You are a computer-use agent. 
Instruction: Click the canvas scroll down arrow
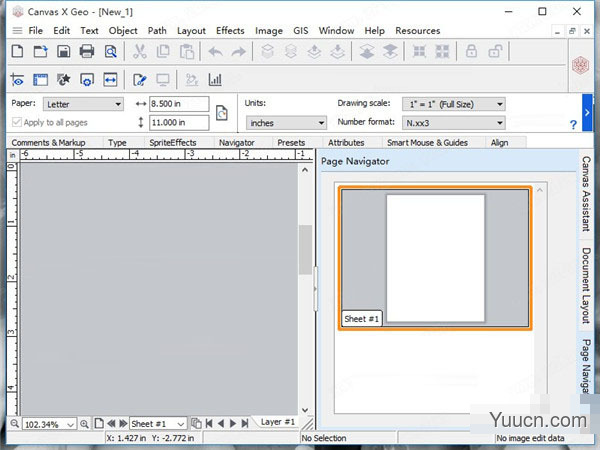pyautogui.click(x=305, y=410)
